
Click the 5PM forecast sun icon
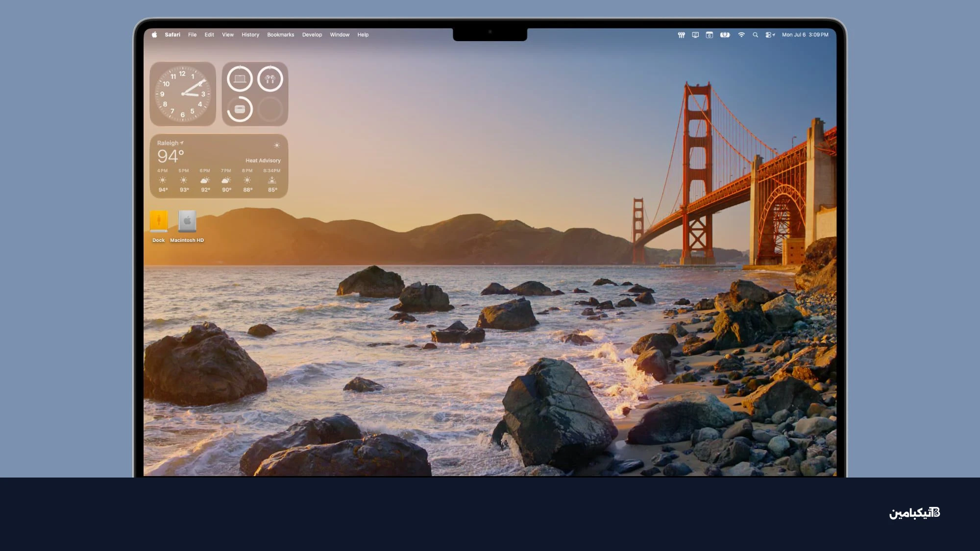point(184,180)
